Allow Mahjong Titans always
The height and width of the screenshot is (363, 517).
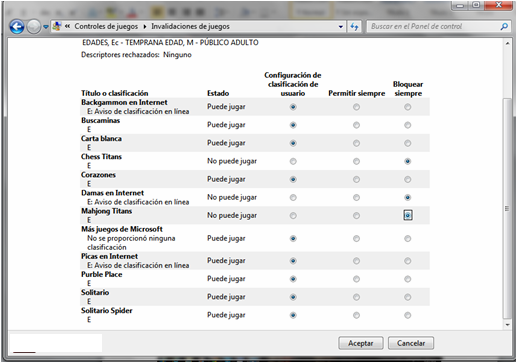[x=356, y=216]
